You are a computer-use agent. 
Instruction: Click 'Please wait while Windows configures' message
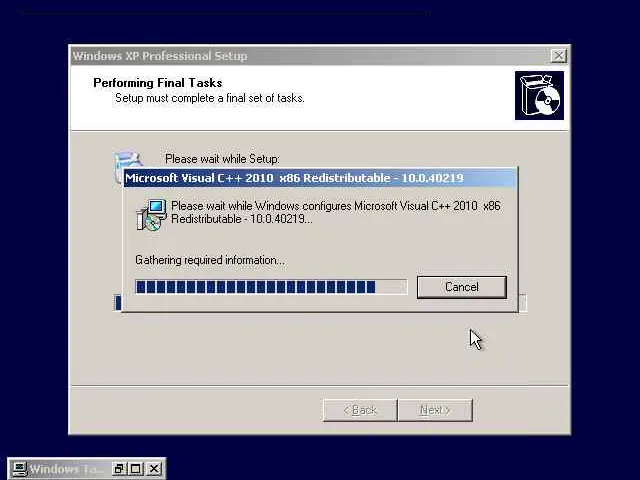[336, 212]
